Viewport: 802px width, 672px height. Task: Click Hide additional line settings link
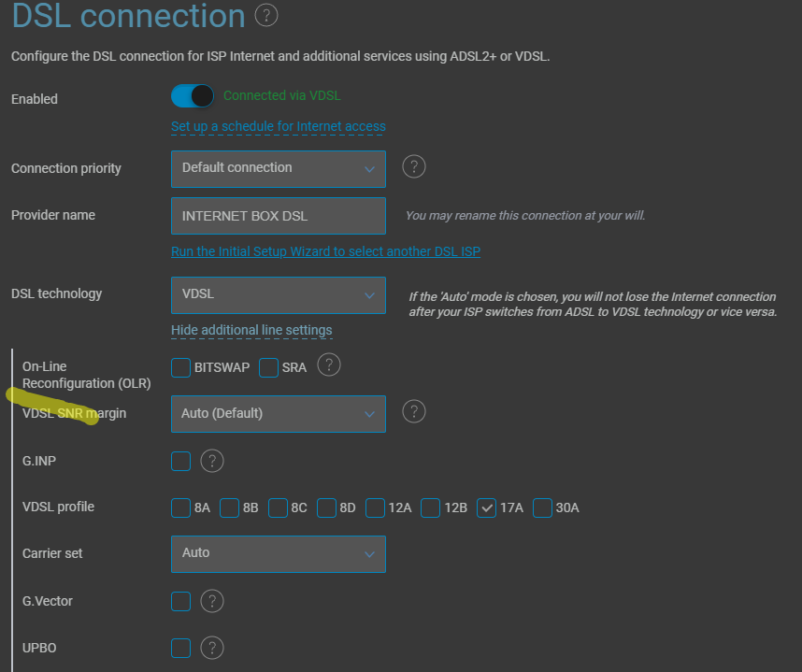click(251, 330)
